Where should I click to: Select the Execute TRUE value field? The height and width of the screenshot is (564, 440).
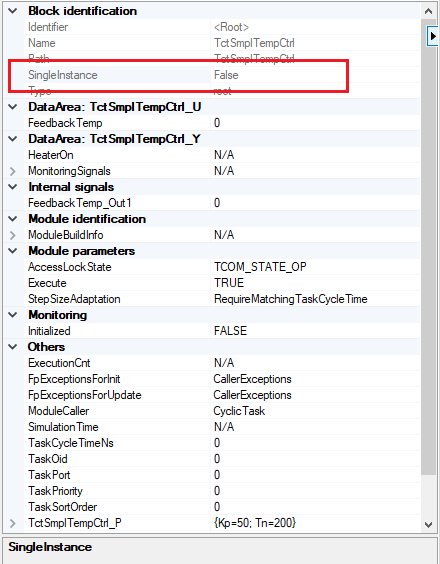click(315, 283)
